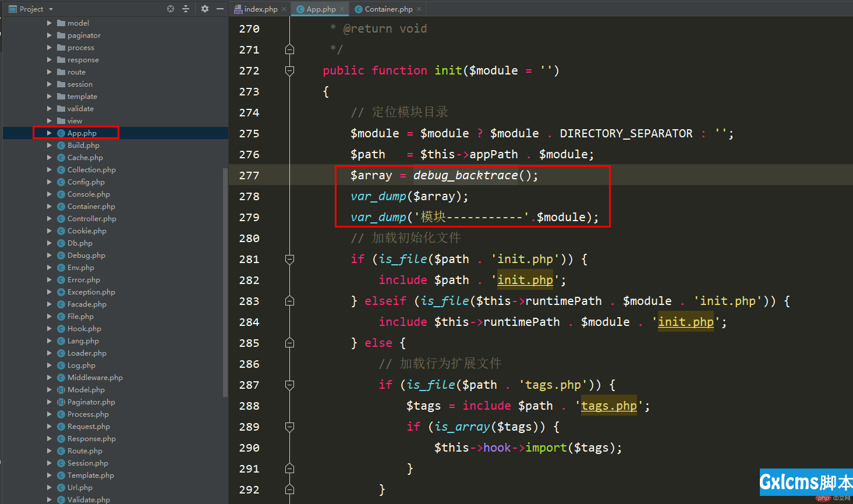Expand the validate folder
The image size is (853, 504).
click(49, 109)
